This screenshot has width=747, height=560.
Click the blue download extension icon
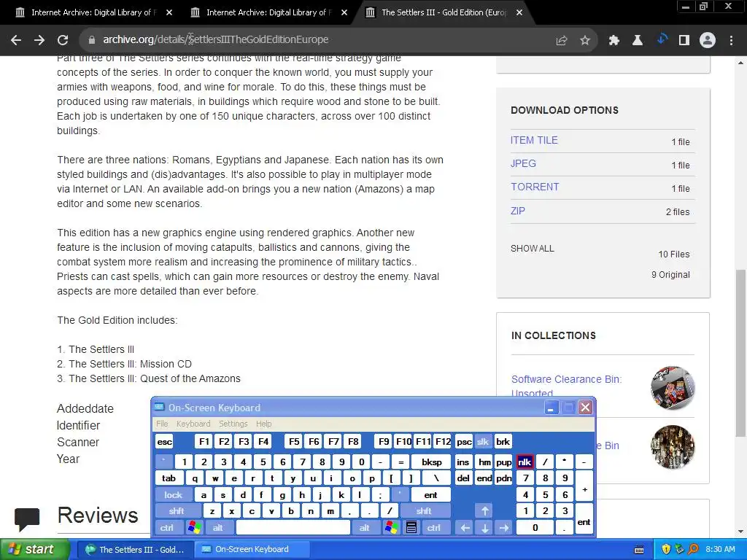pos(662,39)
